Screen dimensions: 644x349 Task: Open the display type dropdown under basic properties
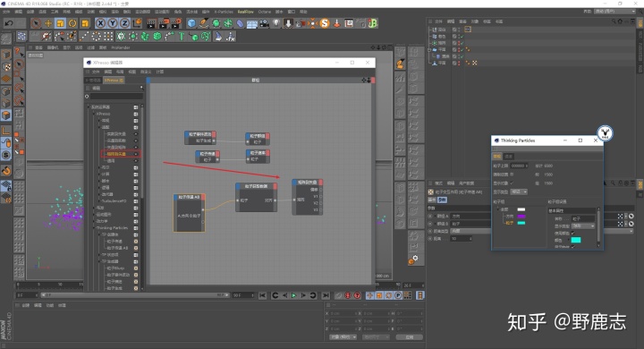click(x=583, y=226)
